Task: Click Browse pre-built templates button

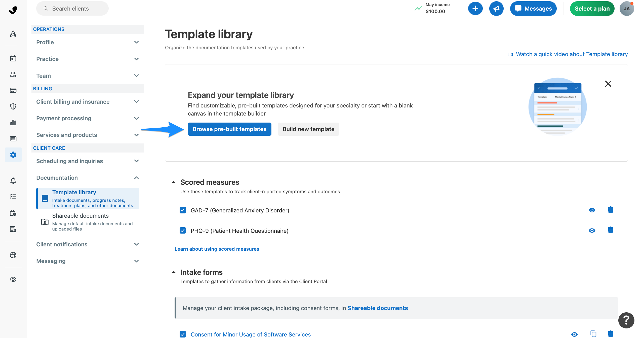Action: 229,129
